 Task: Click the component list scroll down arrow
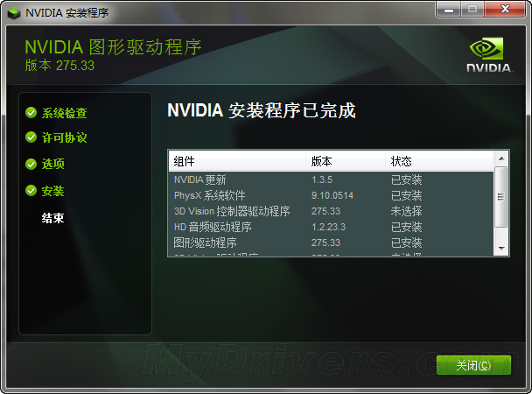pyautogui.click(x=501, y=249)
